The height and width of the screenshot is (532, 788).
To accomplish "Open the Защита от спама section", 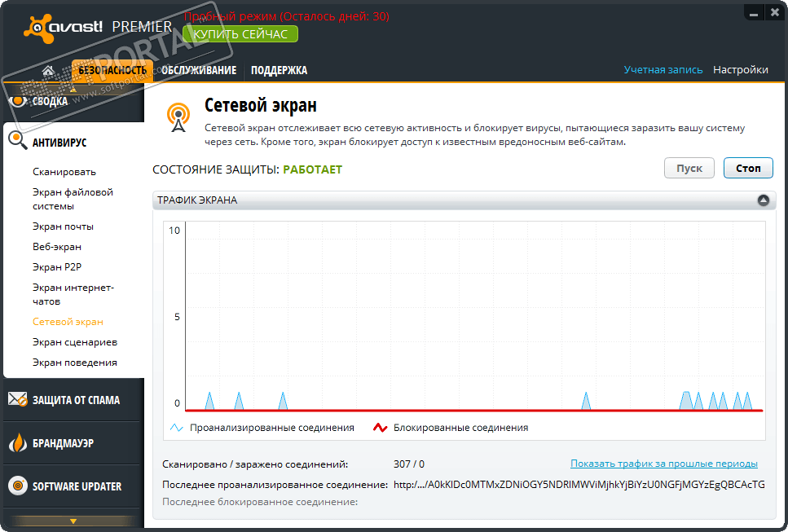I will 77,400.
